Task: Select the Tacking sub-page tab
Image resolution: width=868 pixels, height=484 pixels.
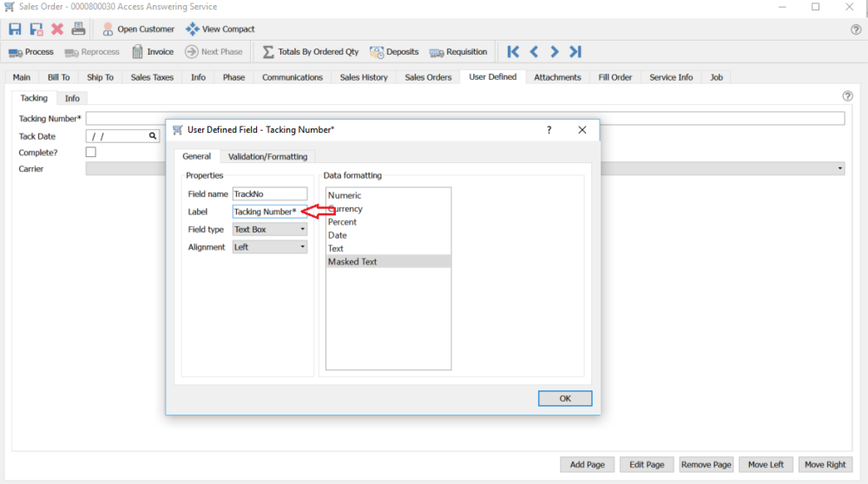Action: [34, 98]
